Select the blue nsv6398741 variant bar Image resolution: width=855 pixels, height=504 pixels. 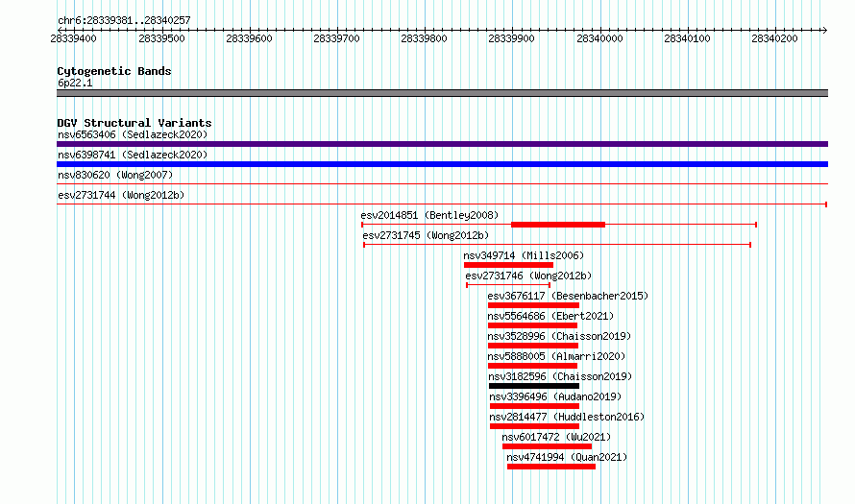click(442, 164)
